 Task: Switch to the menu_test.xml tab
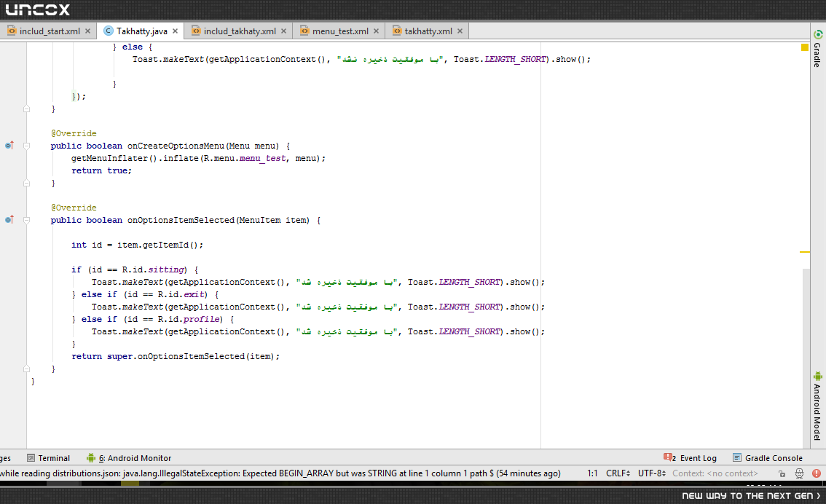point(340,31)
